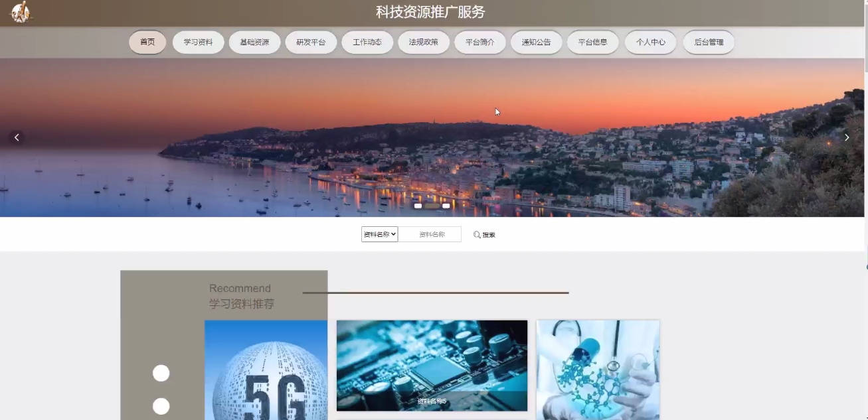
Task: Open the circuit board material thumbnail
Action: [x=432, y=366]
